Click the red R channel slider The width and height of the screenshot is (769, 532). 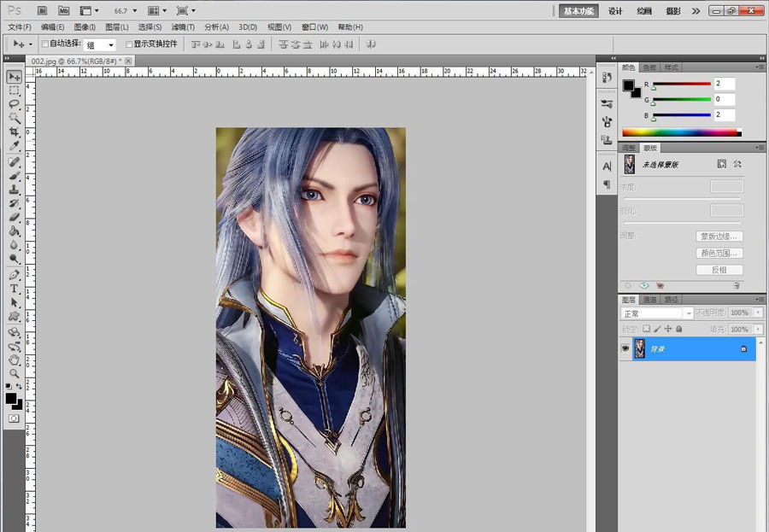pos(681,84)
